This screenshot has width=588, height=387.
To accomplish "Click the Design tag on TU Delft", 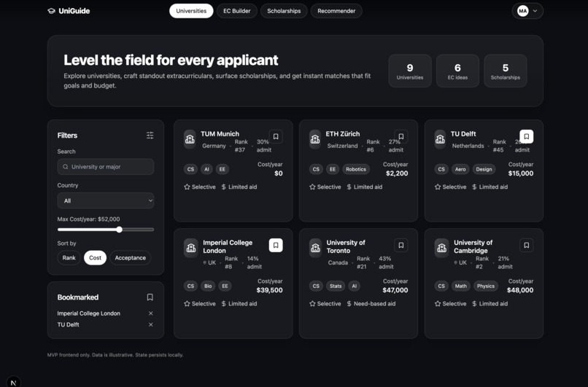I will (x=484, y=169).
